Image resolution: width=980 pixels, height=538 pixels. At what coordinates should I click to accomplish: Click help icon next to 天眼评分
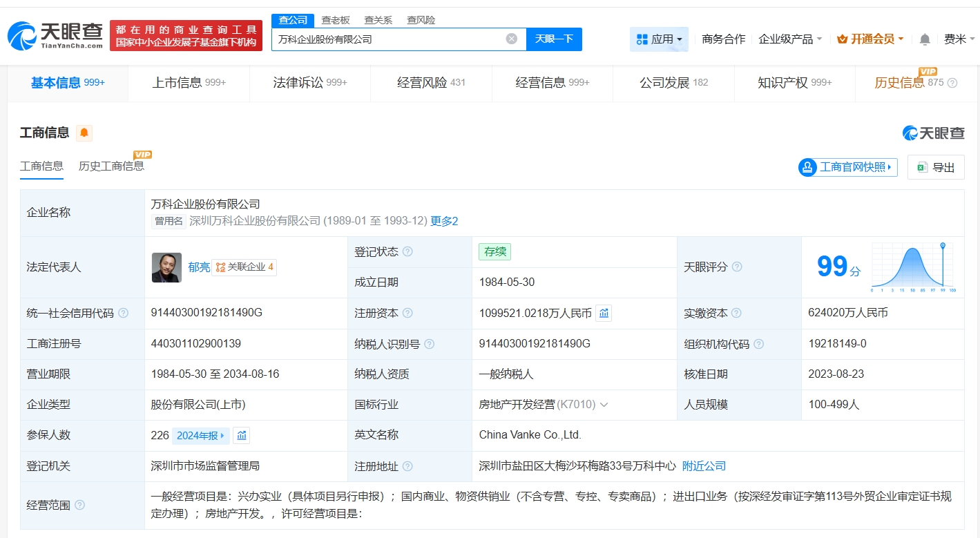click(737, 267)
